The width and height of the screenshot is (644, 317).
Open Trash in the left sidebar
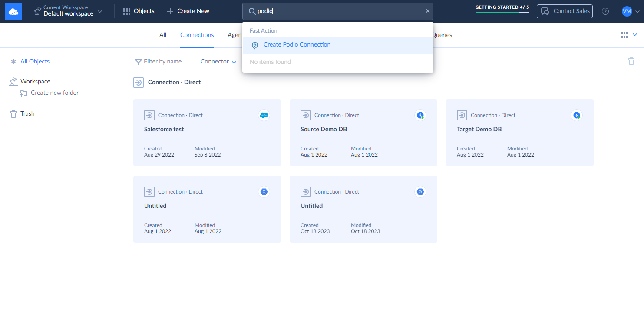coord(27,113)
